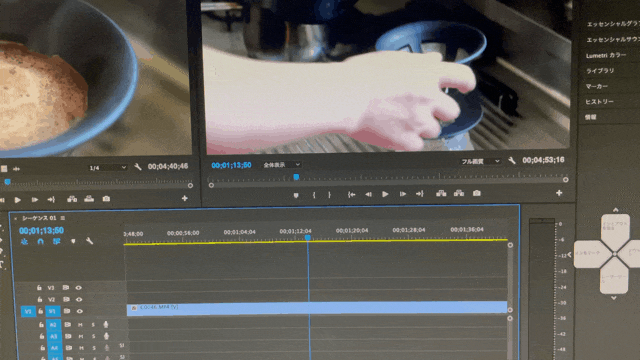Toggle V1 track targeting
This screenshot has height=360, width=640.
52,311
